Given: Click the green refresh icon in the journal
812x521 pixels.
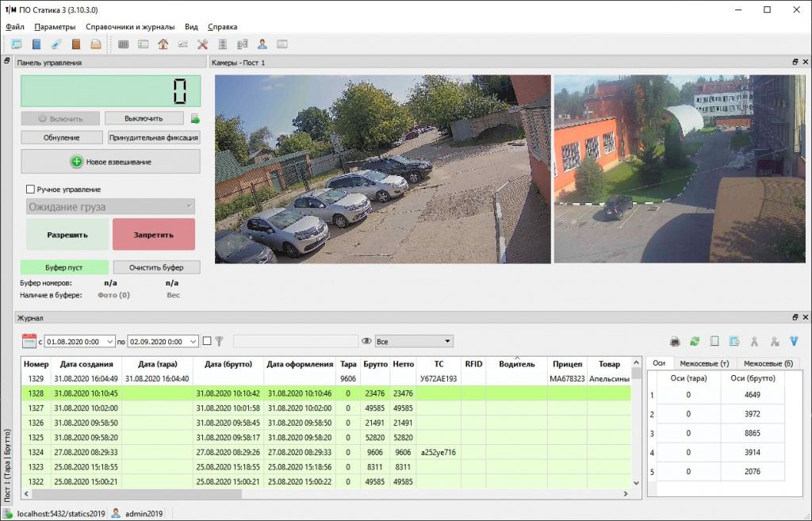Looking at the screenshot, I should click(695, 342).
